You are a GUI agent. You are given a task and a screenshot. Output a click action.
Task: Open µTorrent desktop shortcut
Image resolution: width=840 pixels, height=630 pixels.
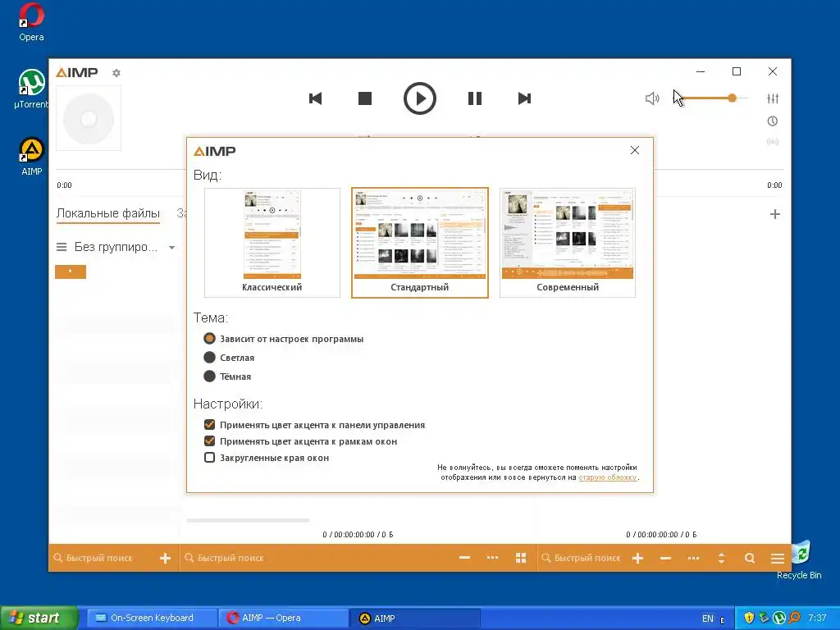click(32, 89)
